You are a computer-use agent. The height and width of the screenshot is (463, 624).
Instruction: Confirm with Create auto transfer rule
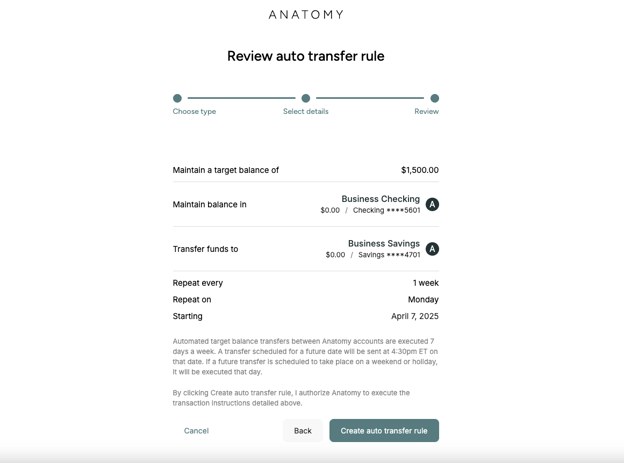[x=384, y=431]
